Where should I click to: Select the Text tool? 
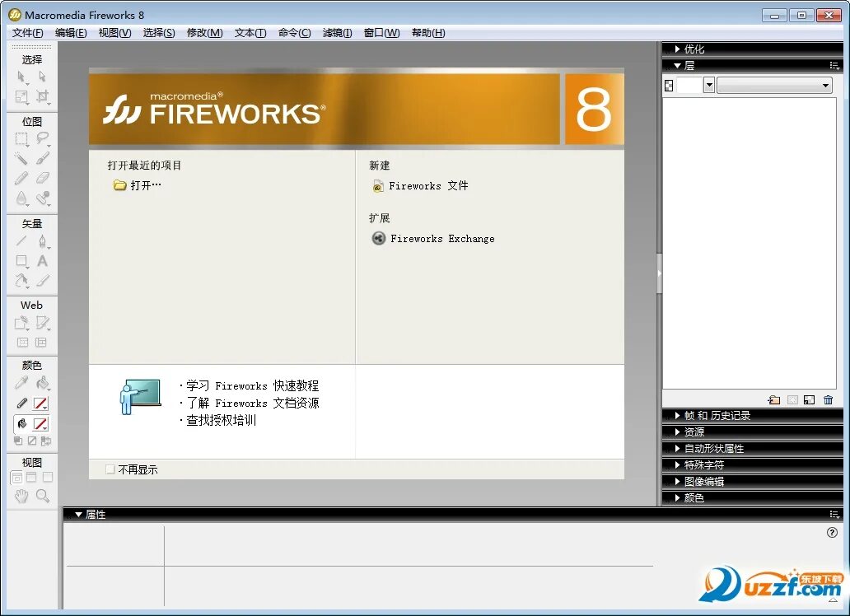[x=43, y=262]
